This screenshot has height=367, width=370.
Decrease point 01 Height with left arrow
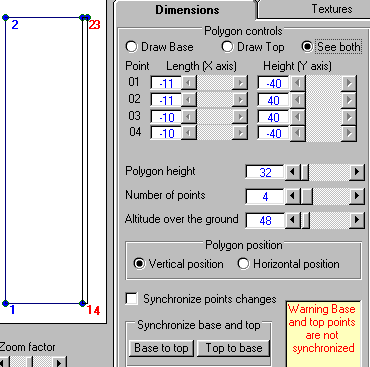tap(298, 83)
